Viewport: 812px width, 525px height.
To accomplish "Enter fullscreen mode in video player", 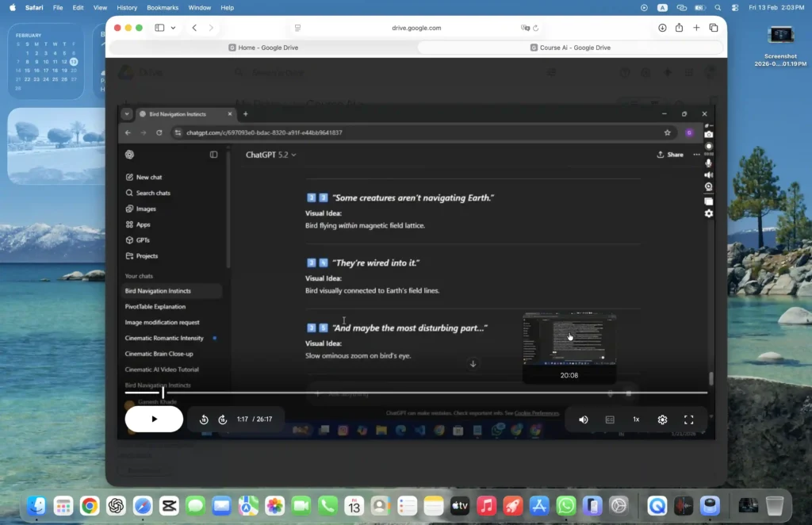I will tap(688, 420).
